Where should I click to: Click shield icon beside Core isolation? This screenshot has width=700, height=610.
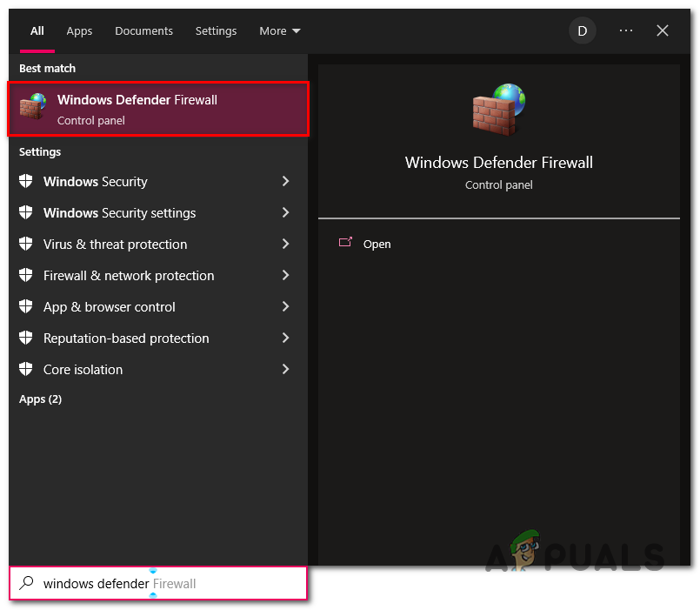tap(26, 369)
